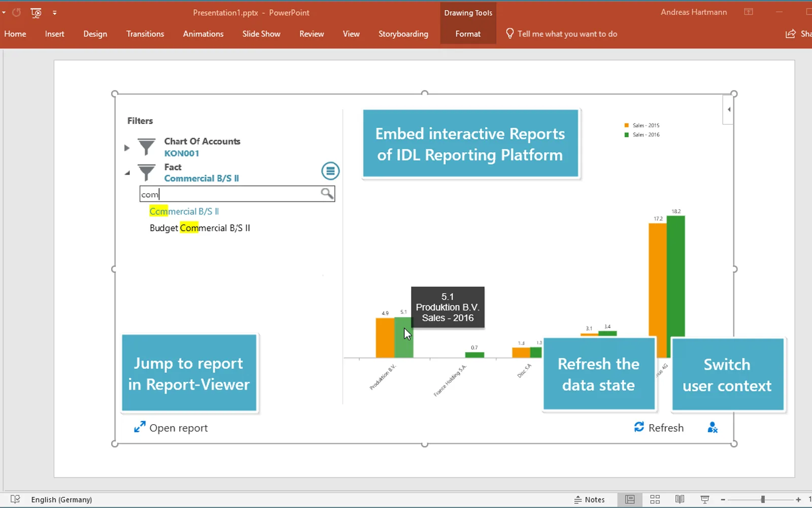Screen dimensions: 812x508
Task: Collapse the Fact filter triangle
Action: tap(127, 173)
